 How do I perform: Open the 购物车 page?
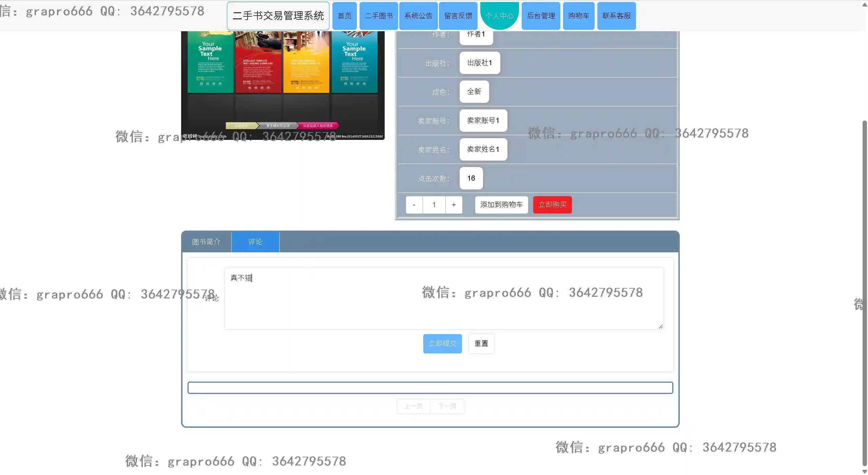pyautogui.click(x=578, y=16)
